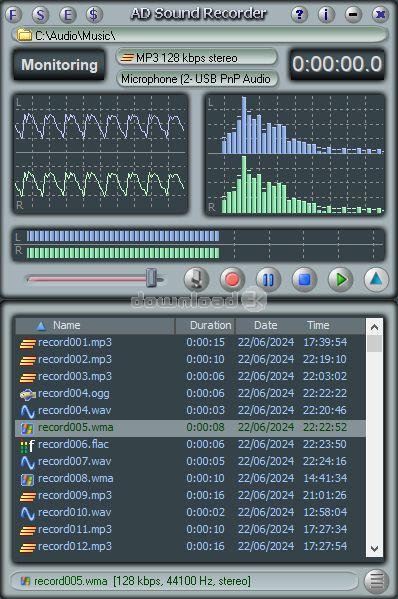Image resolution: width=398 pixels, height=599 pixels.
Task: Click the recording level slider handle
Action: (152, 278)
